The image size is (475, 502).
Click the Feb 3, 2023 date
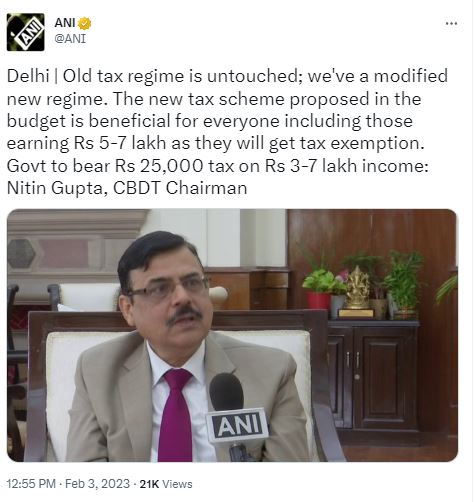97,484
